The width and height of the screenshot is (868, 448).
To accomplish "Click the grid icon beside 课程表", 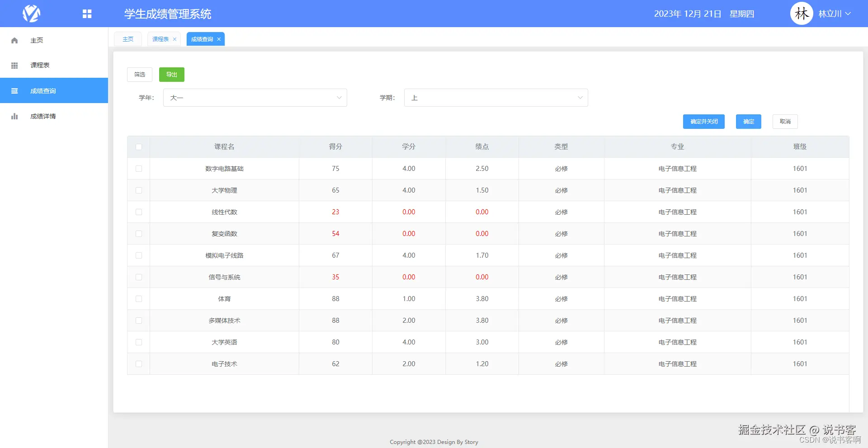I will [x=14, y=66].
